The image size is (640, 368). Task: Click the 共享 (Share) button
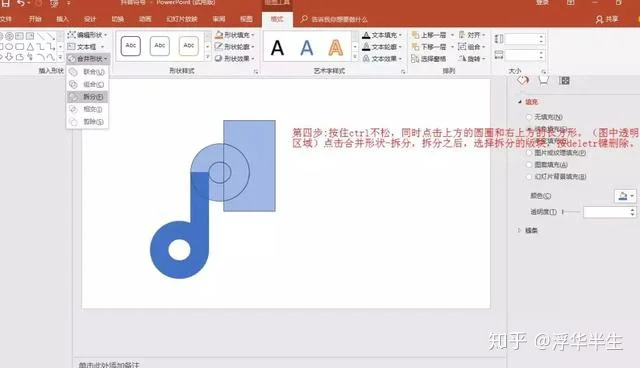(607, 19)
